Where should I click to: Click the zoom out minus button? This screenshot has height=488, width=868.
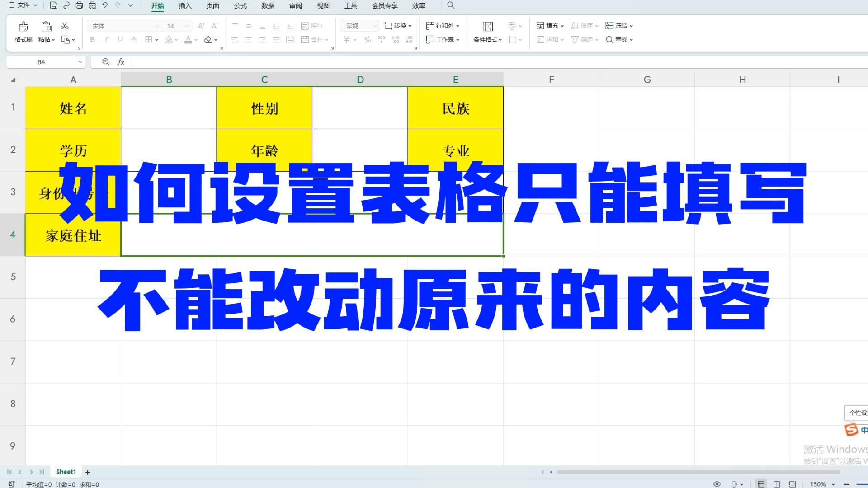(846, 484)
